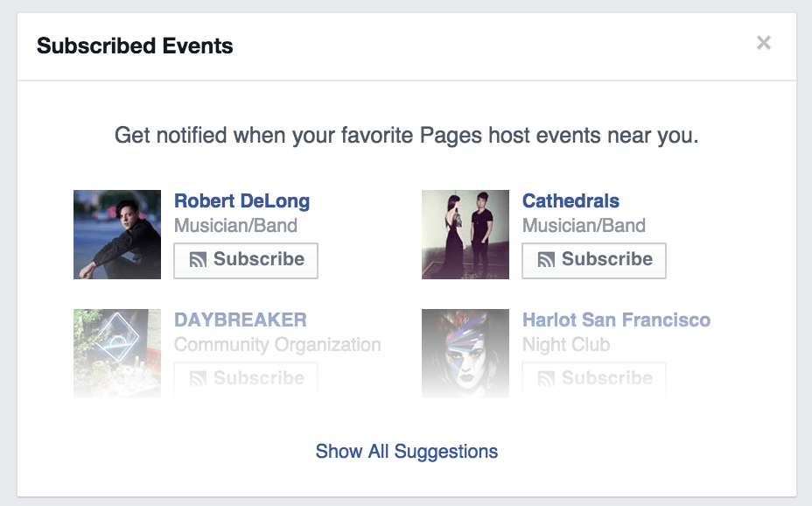Viewport: 812px width, 506px height.
Task: Click Harlot San Francisco profile thumbnail
Action: [465, 353]
